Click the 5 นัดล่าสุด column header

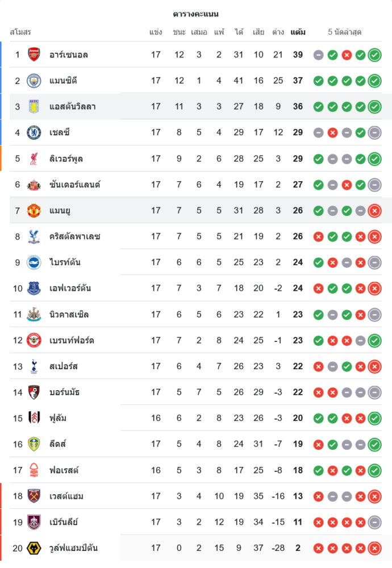pyautogui.click(x=345, y=32)
